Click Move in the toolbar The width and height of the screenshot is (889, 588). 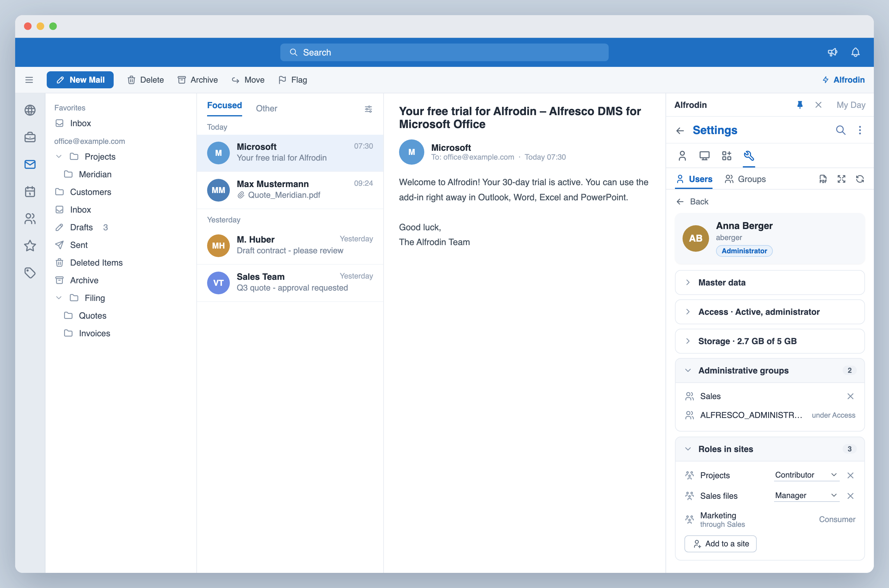pos(248,80)
